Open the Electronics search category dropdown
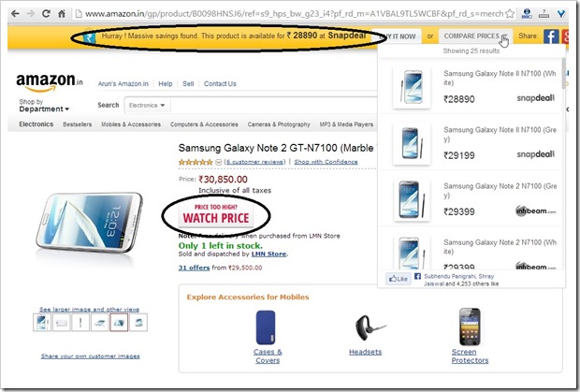580x392 pixels. click(146, 105)
